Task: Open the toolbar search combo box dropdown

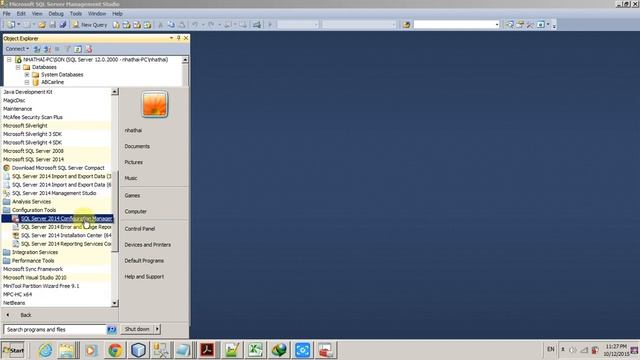Action: (497, 25)
